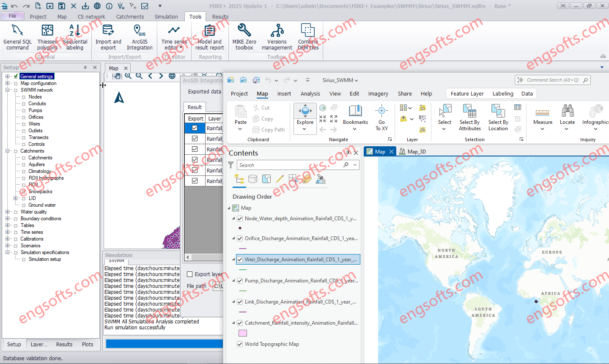Switch Contents to List By Editing pencil
Image resolution: width=609 pixels, height=364 pixels.
(280, 179)
